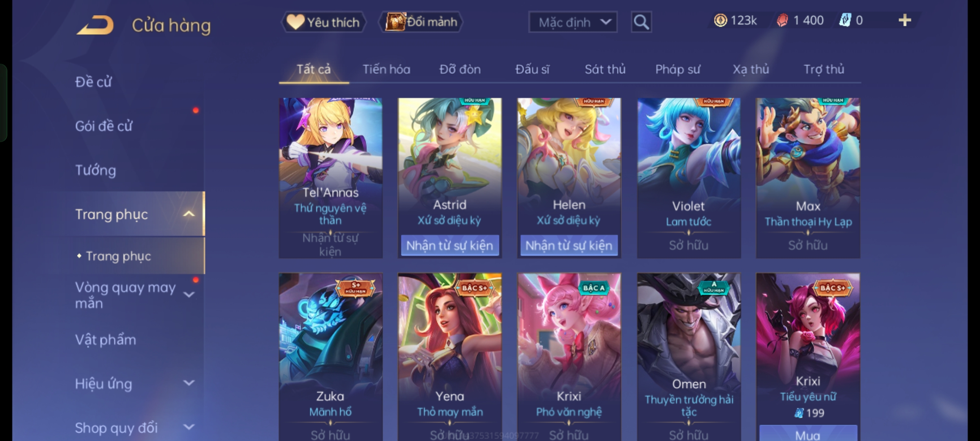
Task: Open the search magnifier icon
Action: point(641,22)
